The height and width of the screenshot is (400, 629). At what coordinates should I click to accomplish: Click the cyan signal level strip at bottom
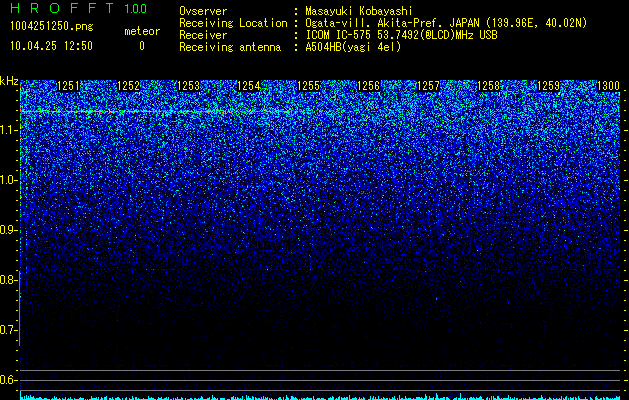click(x=320, y=397)
